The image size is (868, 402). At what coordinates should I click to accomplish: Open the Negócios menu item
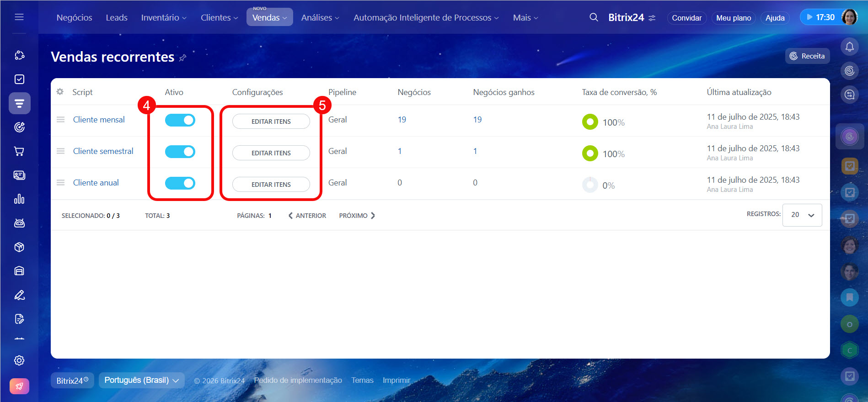pos(74,17)
